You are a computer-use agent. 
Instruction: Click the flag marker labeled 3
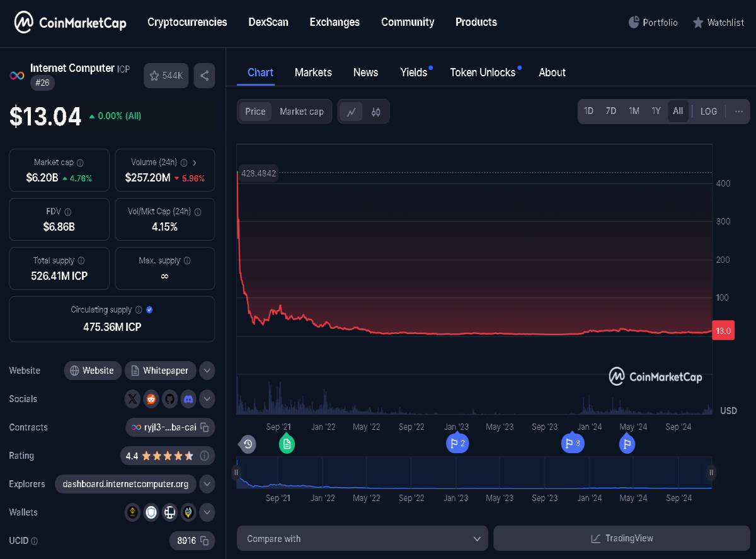(x=573, y=443)
